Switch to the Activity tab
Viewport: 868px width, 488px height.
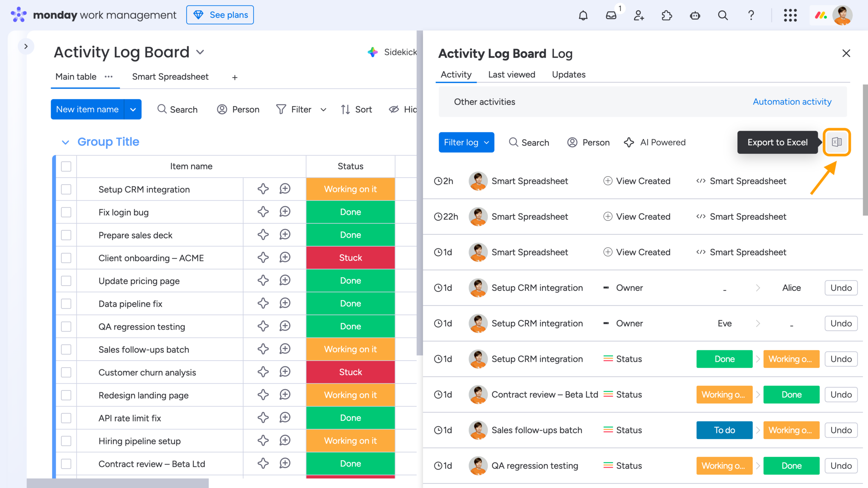pyautogui.click(x=456, y=75)
